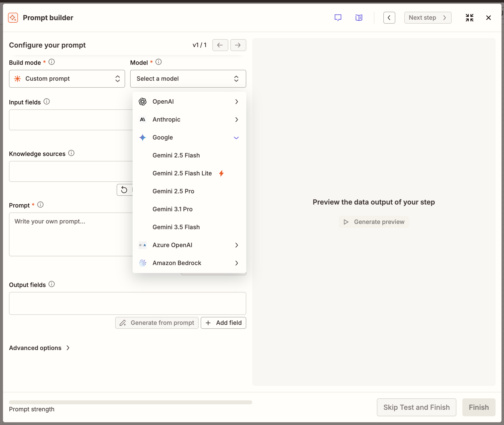The height and width of the screenshot is (425, 504).
Task: Expand Advanced options section
Action: pyautogui.click(x=39, y=348)
